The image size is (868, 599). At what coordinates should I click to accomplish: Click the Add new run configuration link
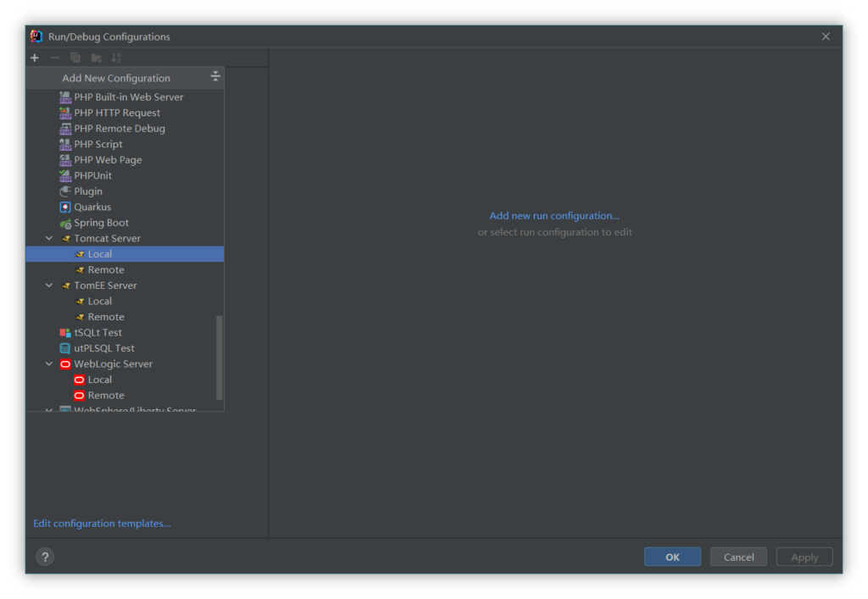[554, 216]
